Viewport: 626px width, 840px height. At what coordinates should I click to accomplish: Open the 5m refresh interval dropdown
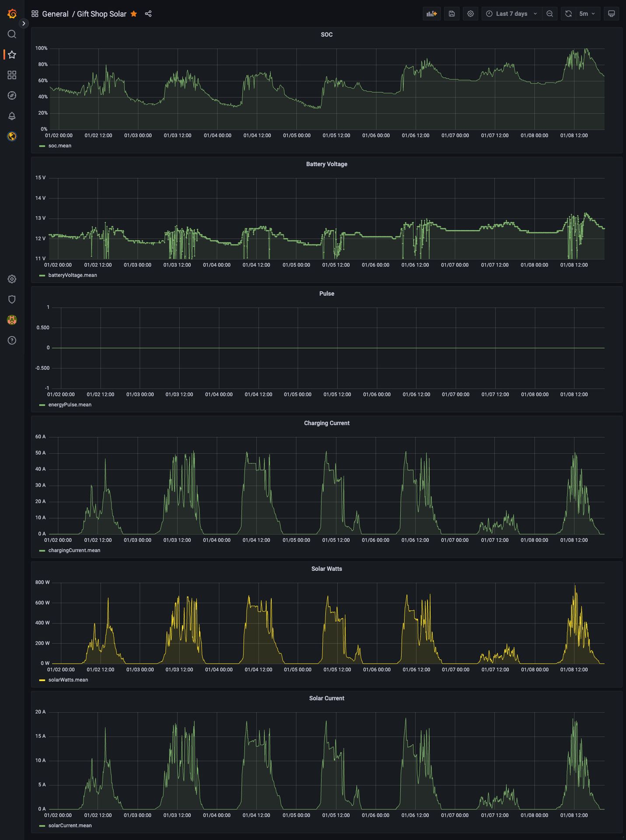point(587,14)
